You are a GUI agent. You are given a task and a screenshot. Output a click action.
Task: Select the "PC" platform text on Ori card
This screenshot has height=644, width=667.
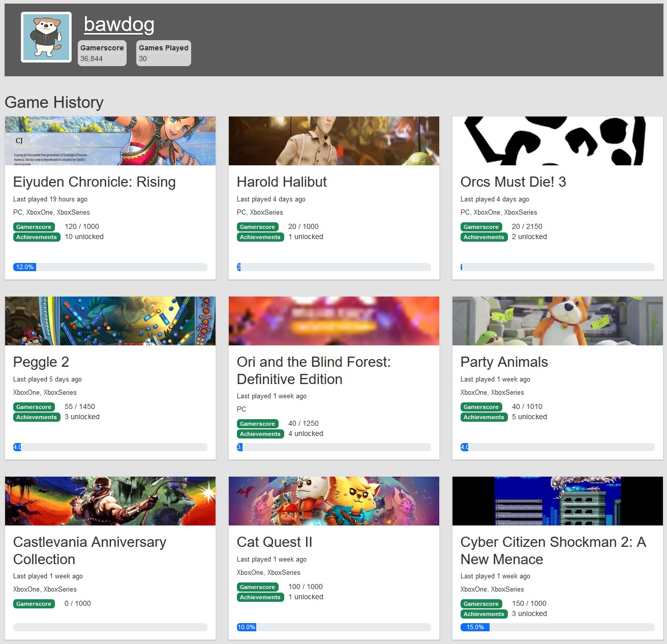[x=241, y=409]
